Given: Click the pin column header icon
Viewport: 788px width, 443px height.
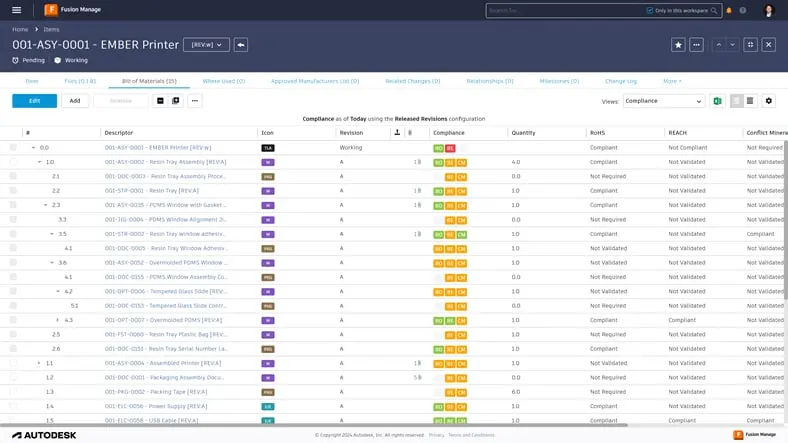Looking at the screenshot, I should click(x=397, y=133).
